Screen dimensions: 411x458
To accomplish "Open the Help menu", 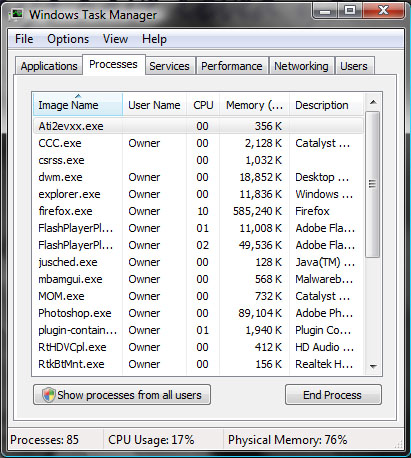I will [154, 39].
